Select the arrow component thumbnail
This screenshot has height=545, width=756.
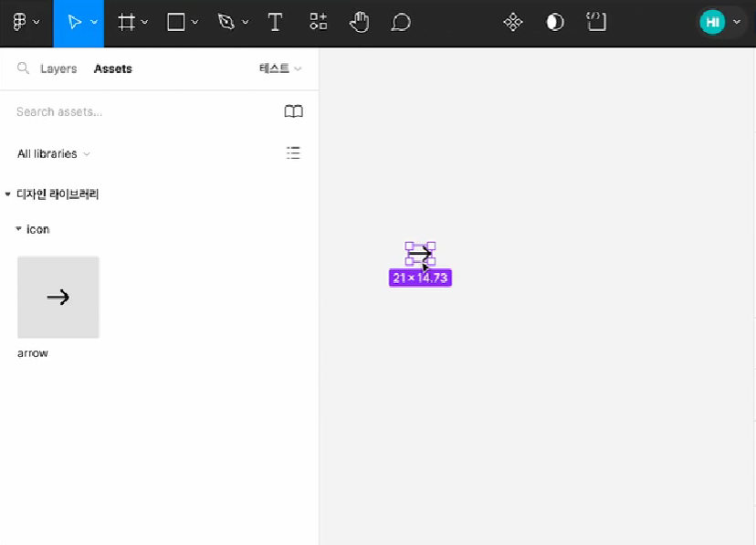pos(58,298)
